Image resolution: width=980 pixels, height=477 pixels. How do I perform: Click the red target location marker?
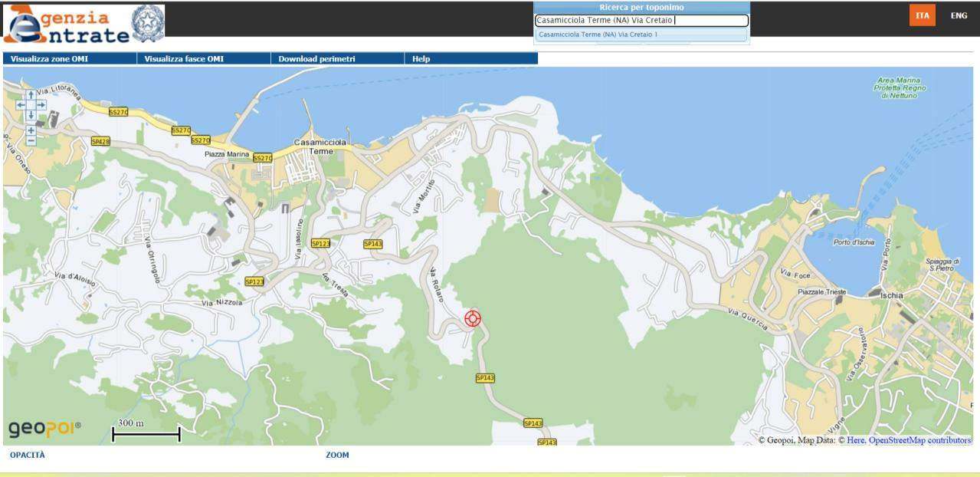point(473,318)
